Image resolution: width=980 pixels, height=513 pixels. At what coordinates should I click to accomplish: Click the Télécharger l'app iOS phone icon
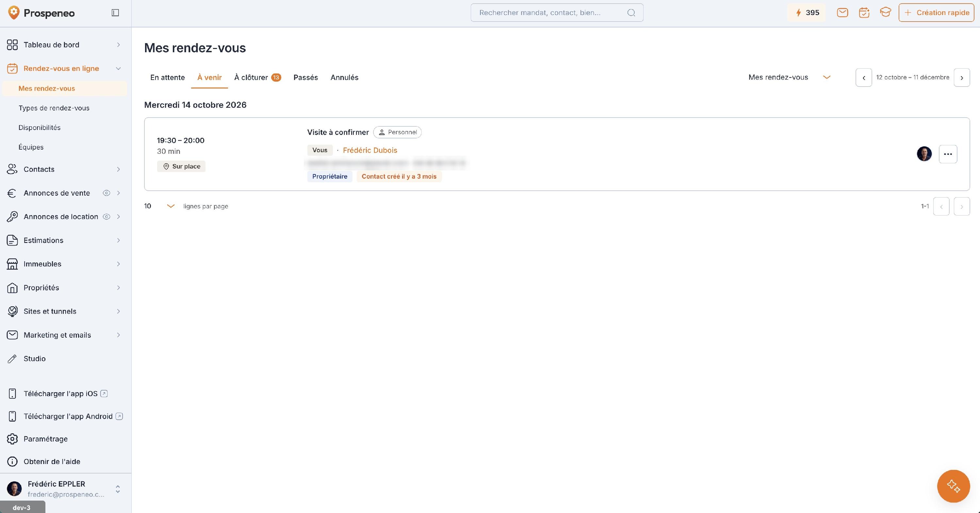pyautogui.click(x=12, y=393)
